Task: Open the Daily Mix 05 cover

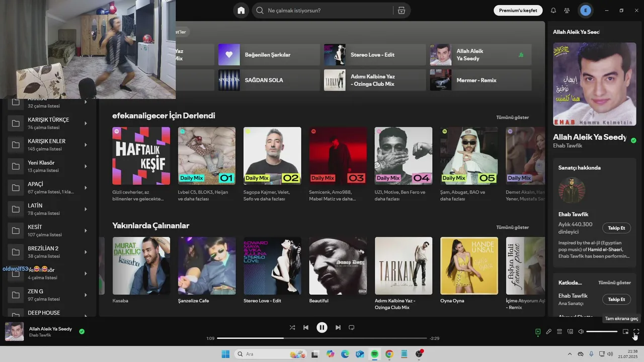Action: click(x=469, y=156)
